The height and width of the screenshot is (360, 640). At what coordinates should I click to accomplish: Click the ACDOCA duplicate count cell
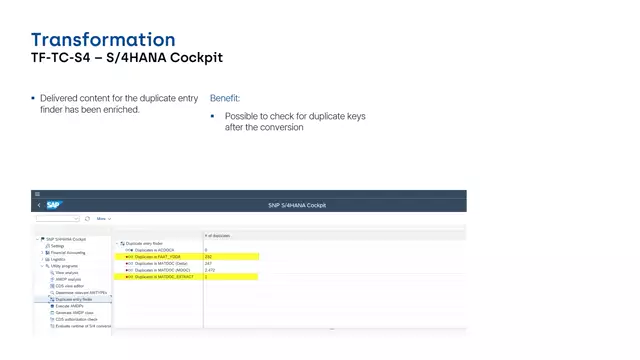[x=206, y=250]
